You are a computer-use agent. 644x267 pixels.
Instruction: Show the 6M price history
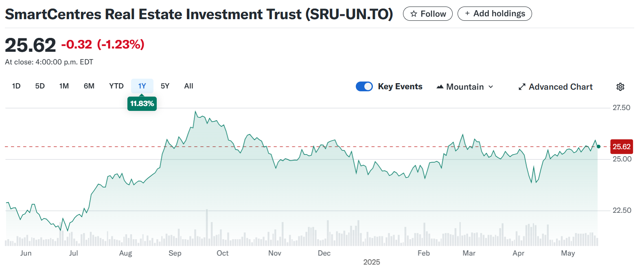click(x=89, y=86)
